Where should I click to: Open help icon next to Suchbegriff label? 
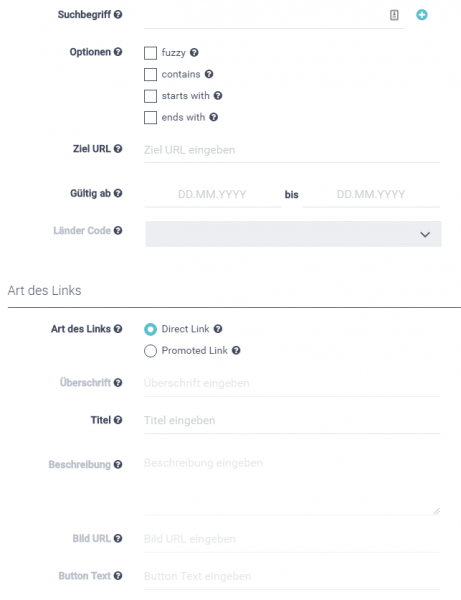(118, 15)
